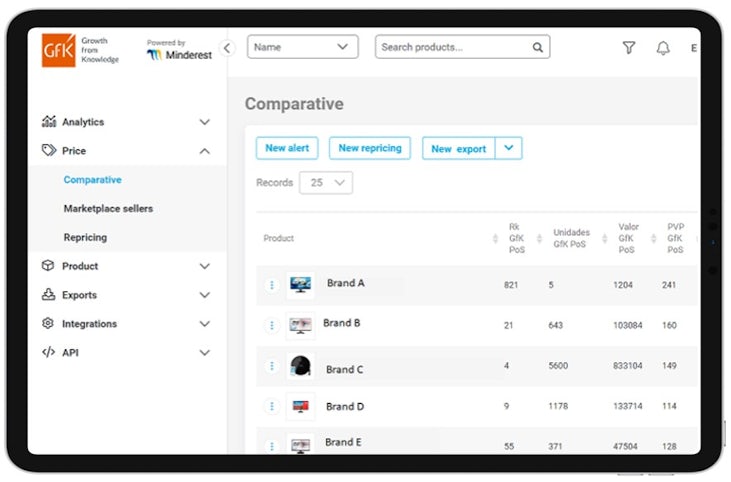Open the Name dropdown selector
731x482 pixels.
(302, 47)
